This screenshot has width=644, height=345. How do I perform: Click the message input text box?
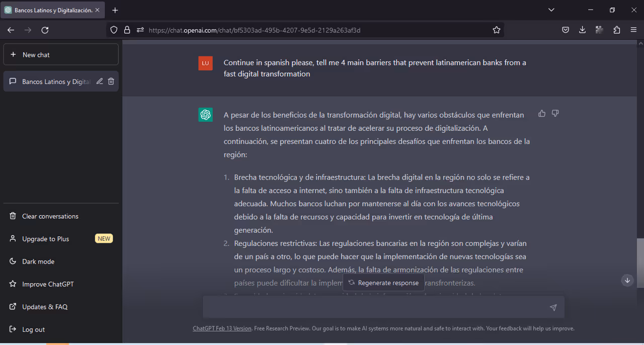[383, 307]
